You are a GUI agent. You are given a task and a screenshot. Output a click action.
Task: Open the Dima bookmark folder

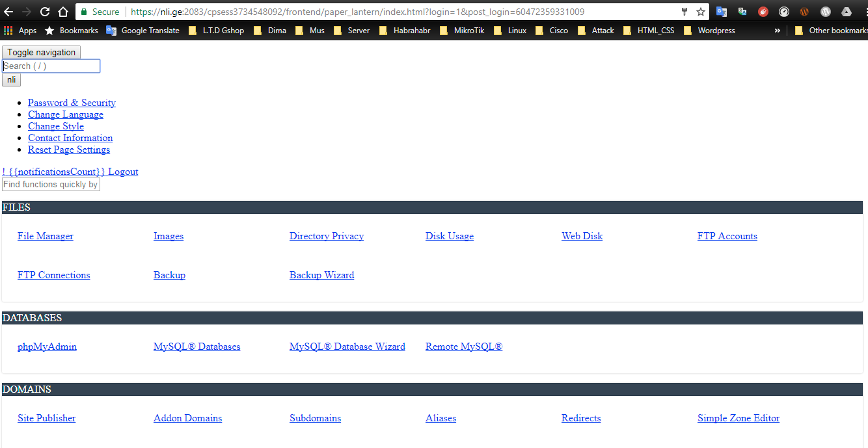[270, 31]
